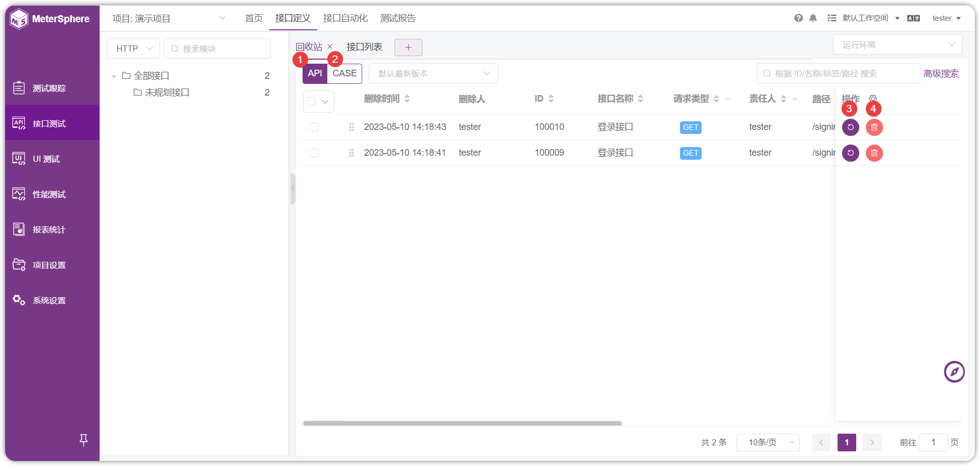Image resolution: width=980 pixels, height=466 pixels.
Task: Open the 测试跟踪 sidebar module
Action: coord(52,88)
